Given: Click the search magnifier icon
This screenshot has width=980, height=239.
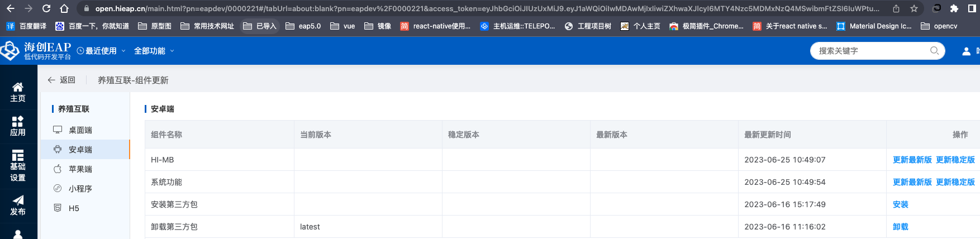Looking at the screenshot, I should (x=934, y=51).
